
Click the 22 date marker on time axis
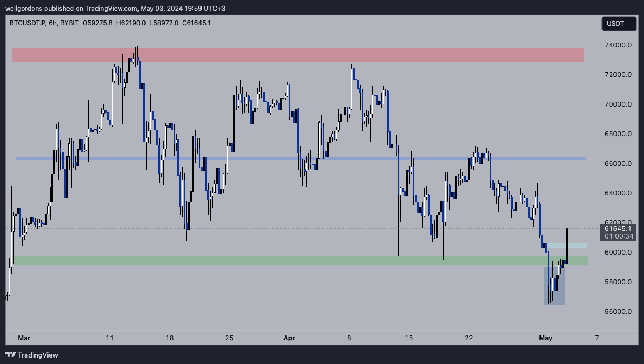coord(468,338)
